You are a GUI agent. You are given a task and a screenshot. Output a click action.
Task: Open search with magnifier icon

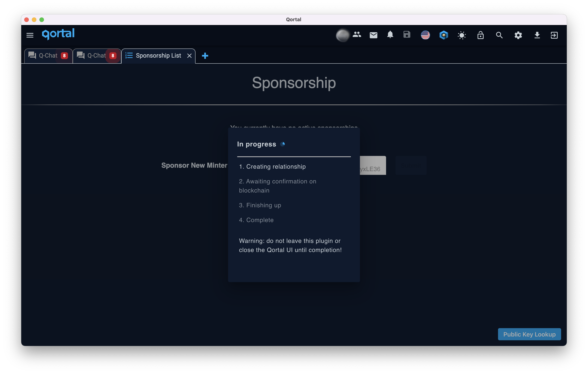point(499,35)
